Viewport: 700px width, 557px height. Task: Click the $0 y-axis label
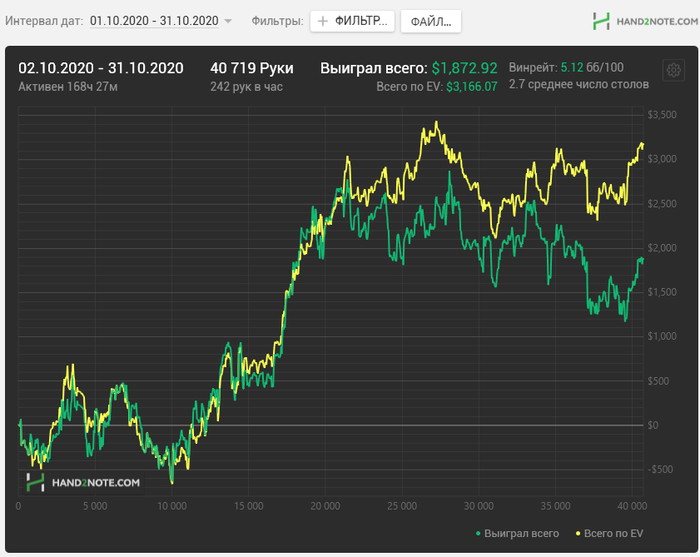pos(653,425)
